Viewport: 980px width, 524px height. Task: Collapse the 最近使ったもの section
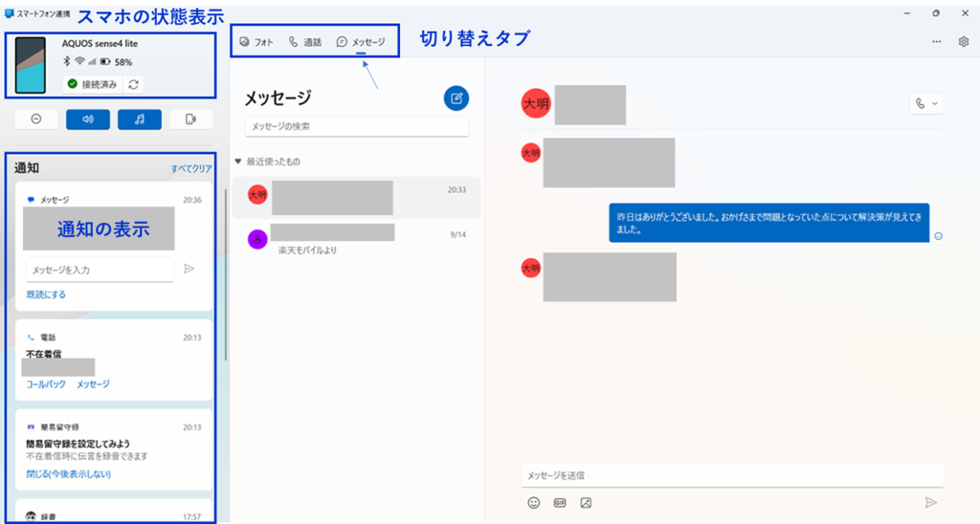click(238, 162)
